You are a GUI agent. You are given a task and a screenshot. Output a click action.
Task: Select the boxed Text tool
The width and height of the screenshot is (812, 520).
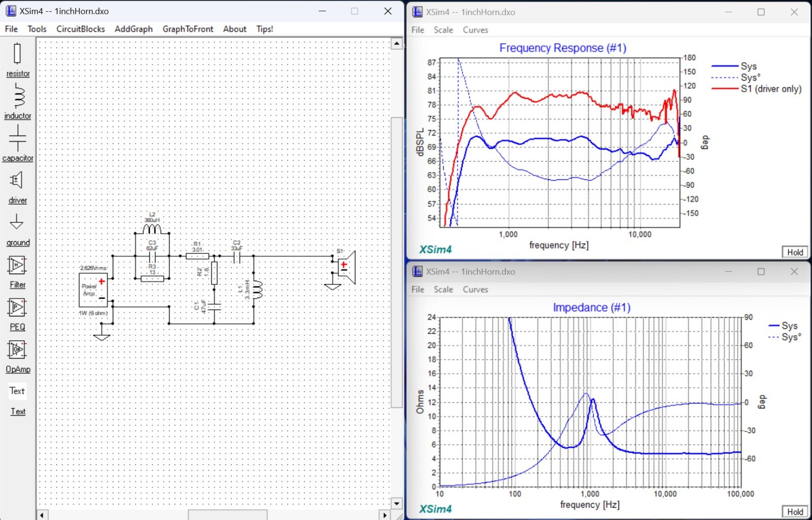click(17, 391)
